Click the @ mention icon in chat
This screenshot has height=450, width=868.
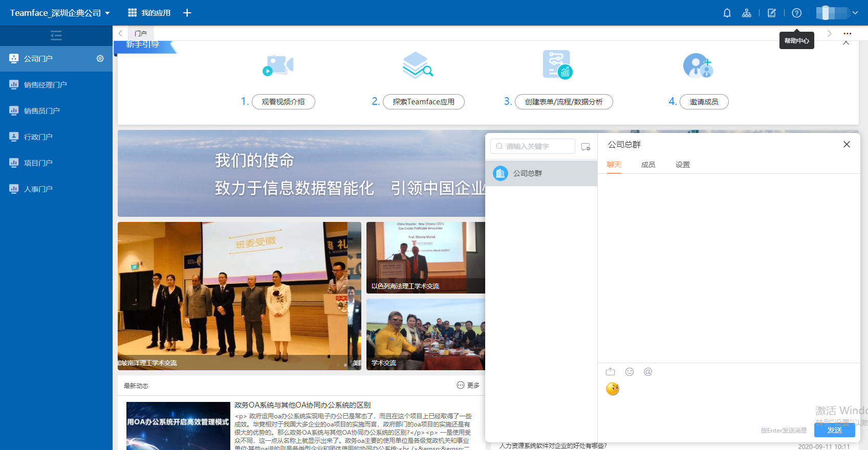648,372
